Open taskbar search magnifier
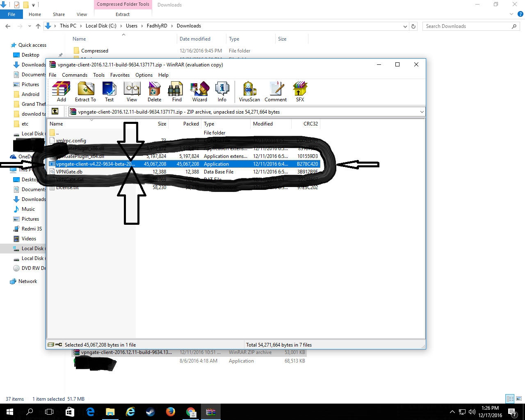 pyautogui.click(x=30, y=412)
